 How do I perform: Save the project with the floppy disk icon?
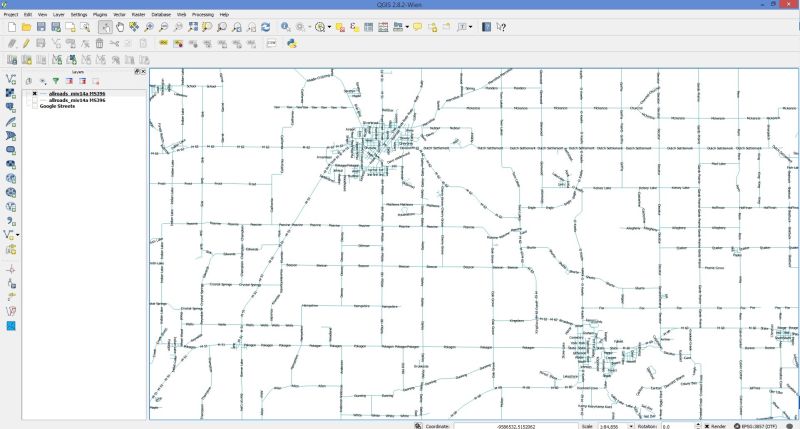(x=41, y=27)
